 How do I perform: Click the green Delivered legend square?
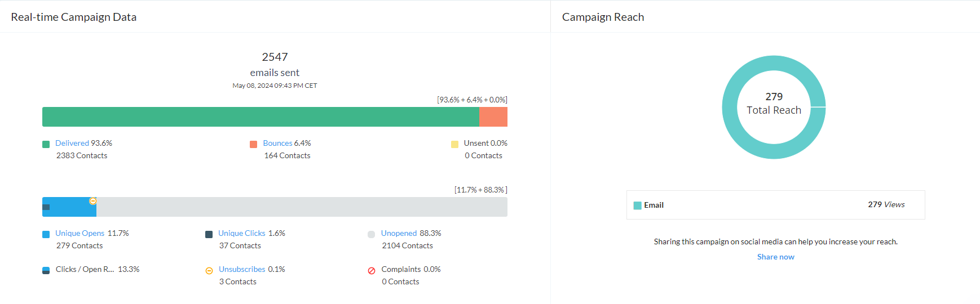[46, 144]
